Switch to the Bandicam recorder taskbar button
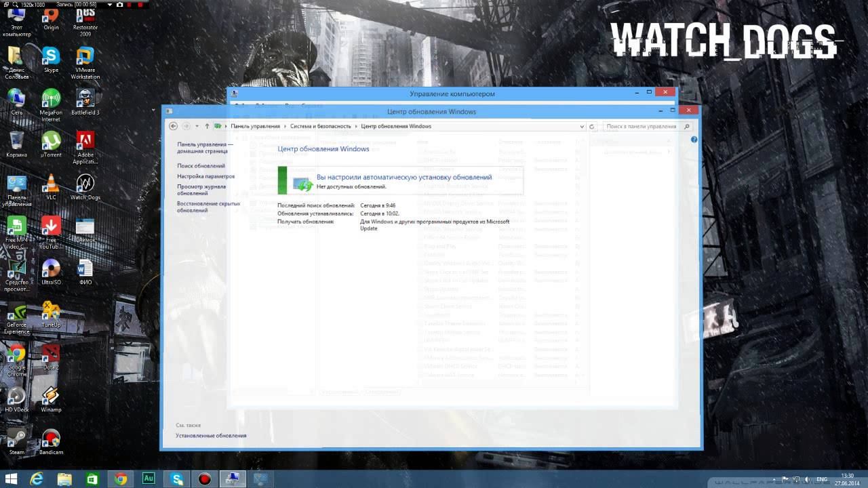Screen dimensions: 868x488 click(x=205, y=479)
